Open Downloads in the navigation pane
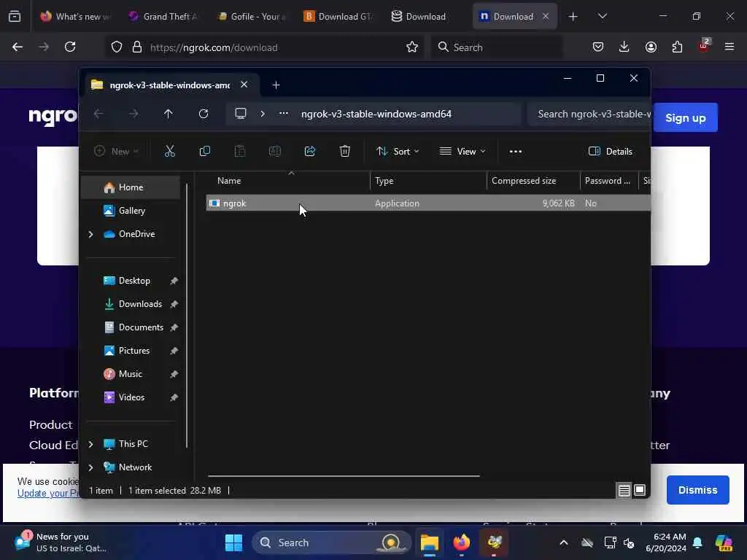Image resolution: width=747 pixels, height=560 pixels. click(131, 304)
